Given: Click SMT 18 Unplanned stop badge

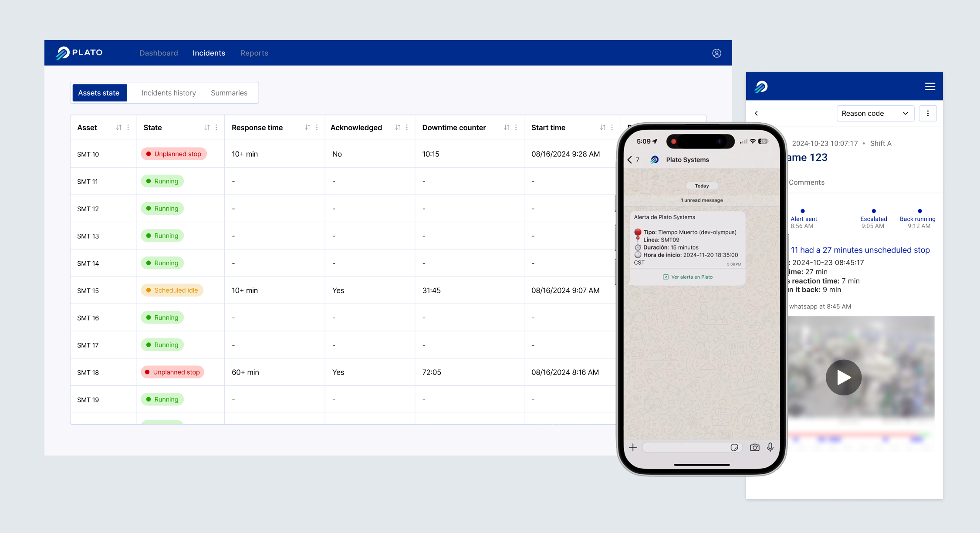Looking at the screenshot, I should pyautogui.click(x=172, y=372).
